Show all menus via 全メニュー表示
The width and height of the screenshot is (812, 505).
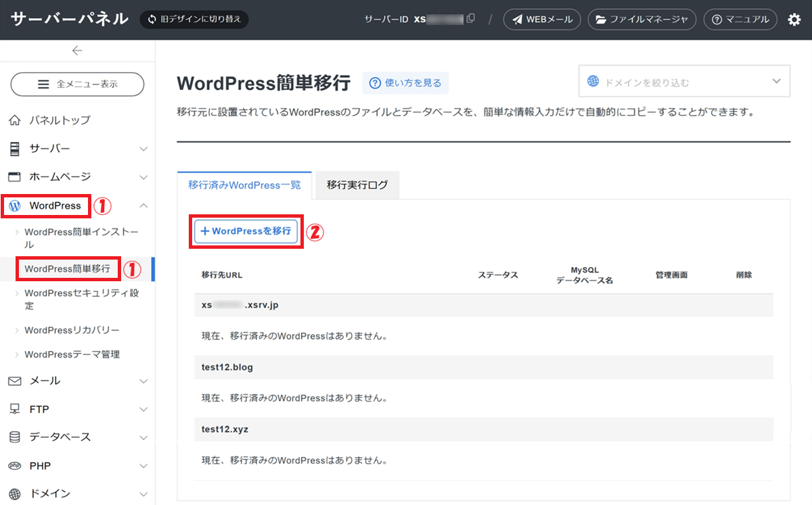pos(77,85)
